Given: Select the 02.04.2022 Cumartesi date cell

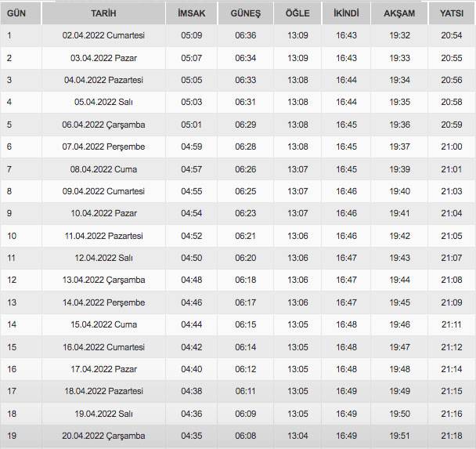Looking at the screenshot, I should coord(103,35).
